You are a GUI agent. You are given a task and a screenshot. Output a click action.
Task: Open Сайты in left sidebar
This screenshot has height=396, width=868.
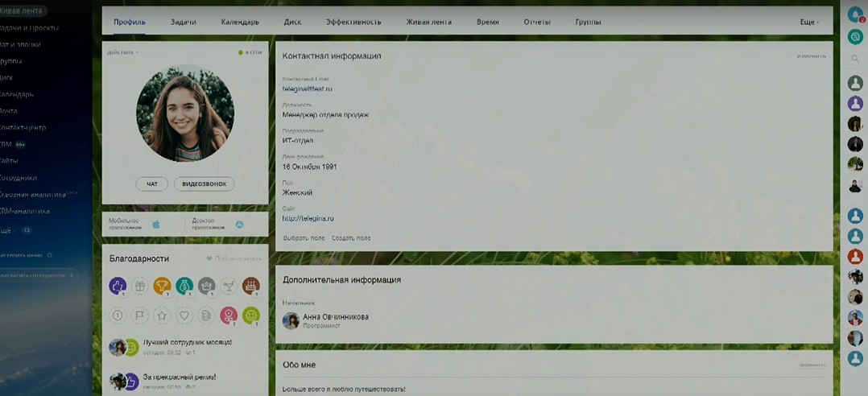[9, 161]
